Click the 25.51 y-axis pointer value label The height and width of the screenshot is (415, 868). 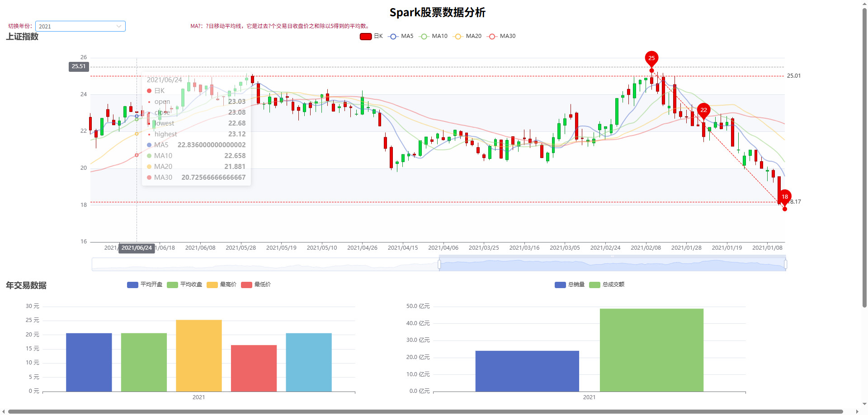pyautogui.click(x=79, y=66)
